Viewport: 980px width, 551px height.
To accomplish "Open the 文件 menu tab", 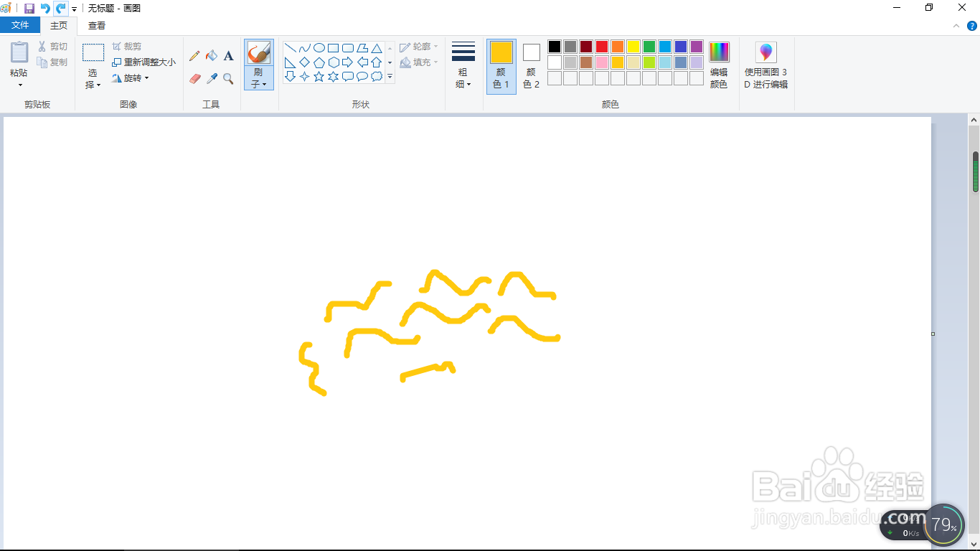I will pos(20,25).
